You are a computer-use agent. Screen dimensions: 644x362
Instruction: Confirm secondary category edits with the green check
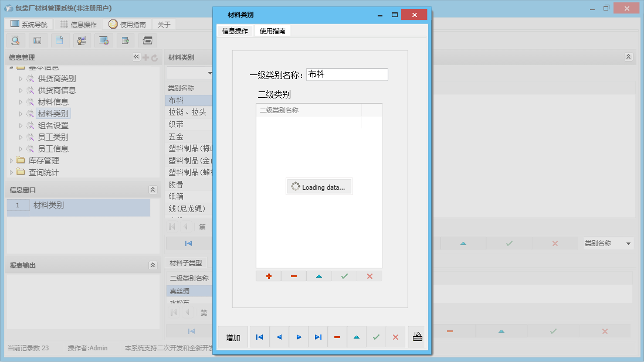click(344, 275)
